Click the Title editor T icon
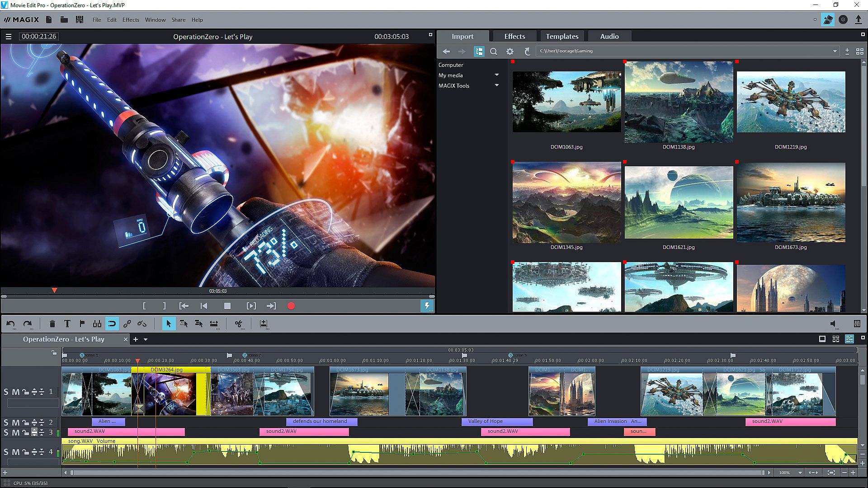Screen dimensions: 868x488 click(x=67, y=324)
